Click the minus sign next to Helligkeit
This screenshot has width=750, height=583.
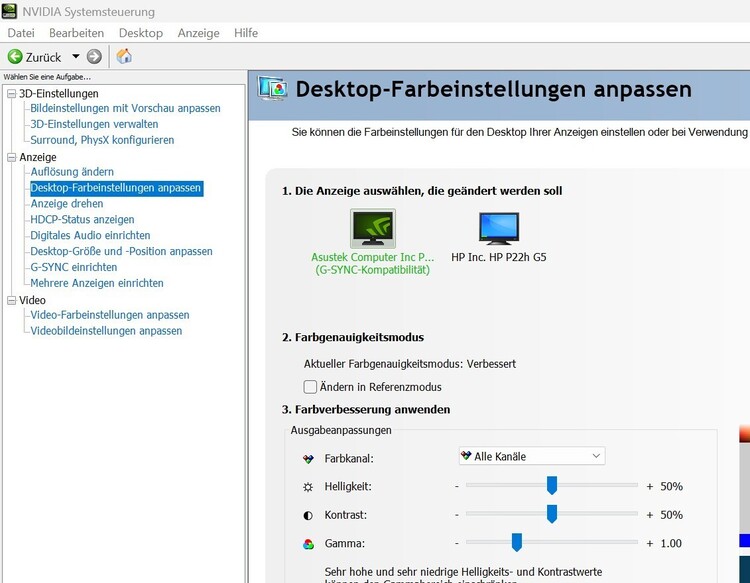pos(457,486)
